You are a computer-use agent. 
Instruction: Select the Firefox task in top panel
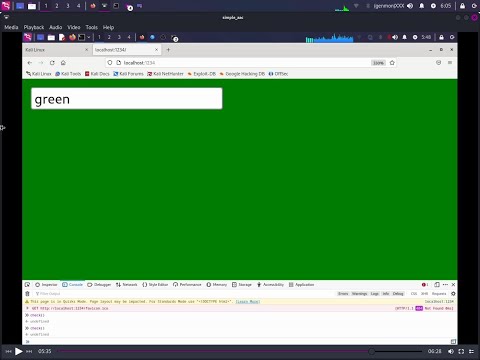(93, 6)
